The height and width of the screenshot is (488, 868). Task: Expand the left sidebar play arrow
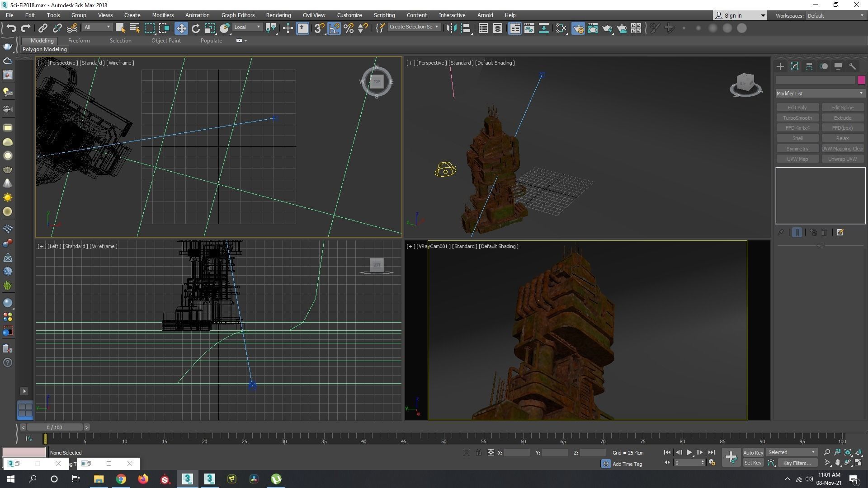coord(24,391)
